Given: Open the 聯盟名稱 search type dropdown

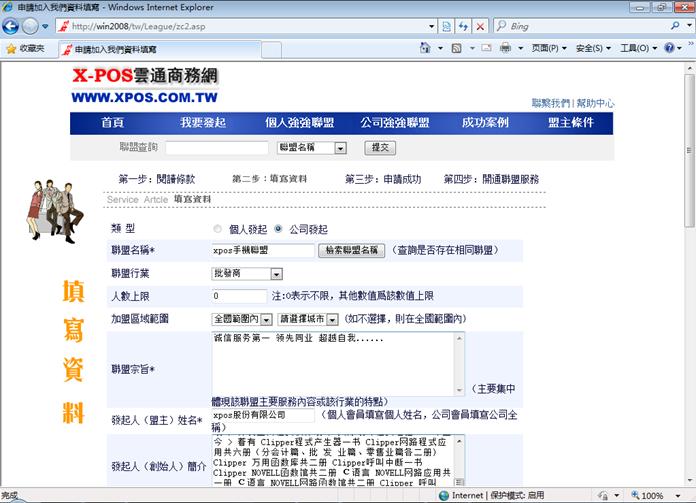Looking at the screenshot, I should click(x=340, y=148).
